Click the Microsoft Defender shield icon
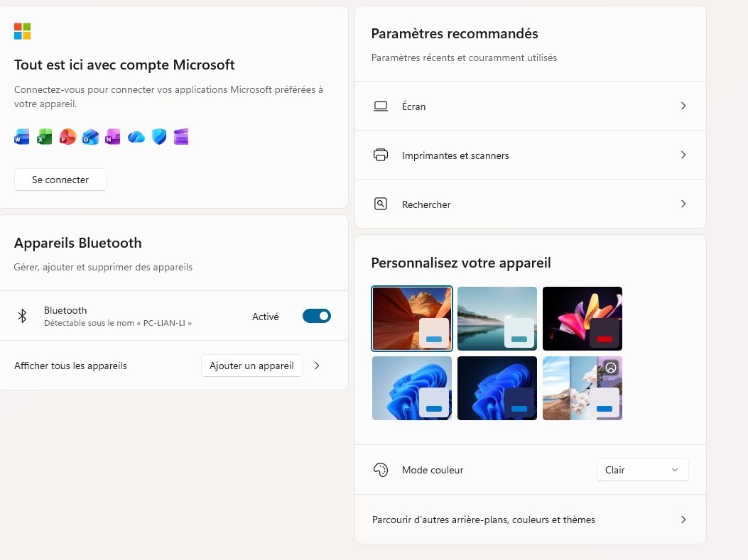The width and height of the screenshot is (748, 560). click(159, 137)
